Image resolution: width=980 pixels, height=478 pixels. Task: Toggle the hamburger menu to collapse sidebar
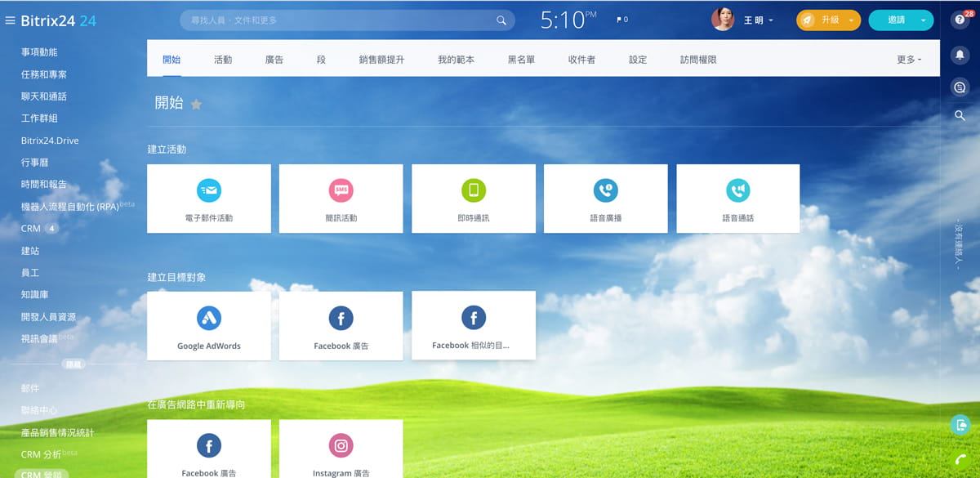pos(11,20)
